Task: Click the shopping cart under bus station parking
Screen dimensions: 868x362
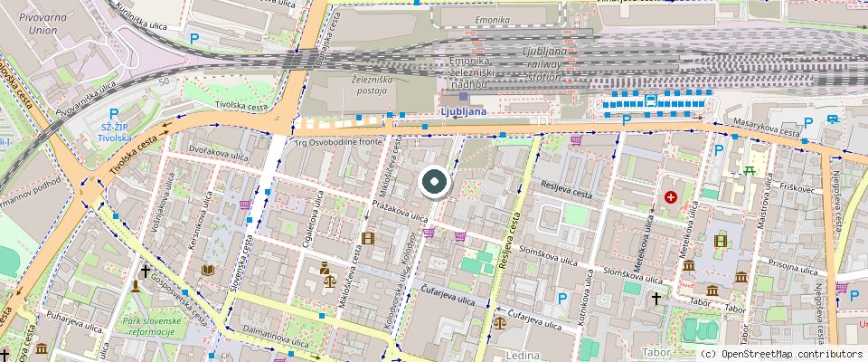Action: tap(576, 140)
